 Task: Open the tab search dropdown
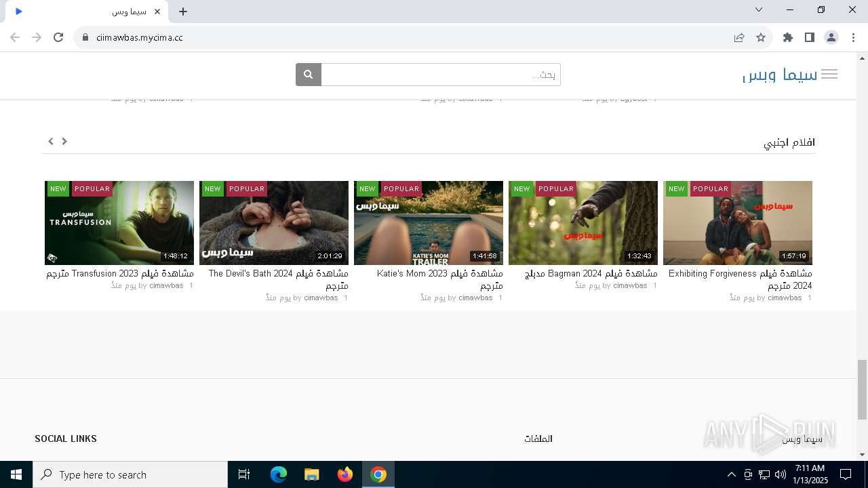click(x=759, y=9)
